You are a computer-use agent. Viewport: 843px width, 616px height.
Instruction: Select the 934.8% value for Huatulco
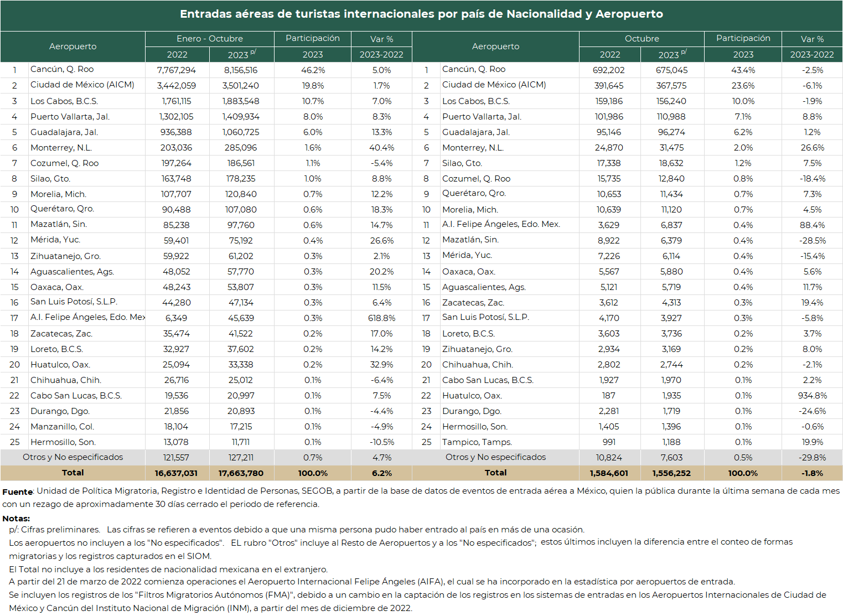tap(812, 396)
